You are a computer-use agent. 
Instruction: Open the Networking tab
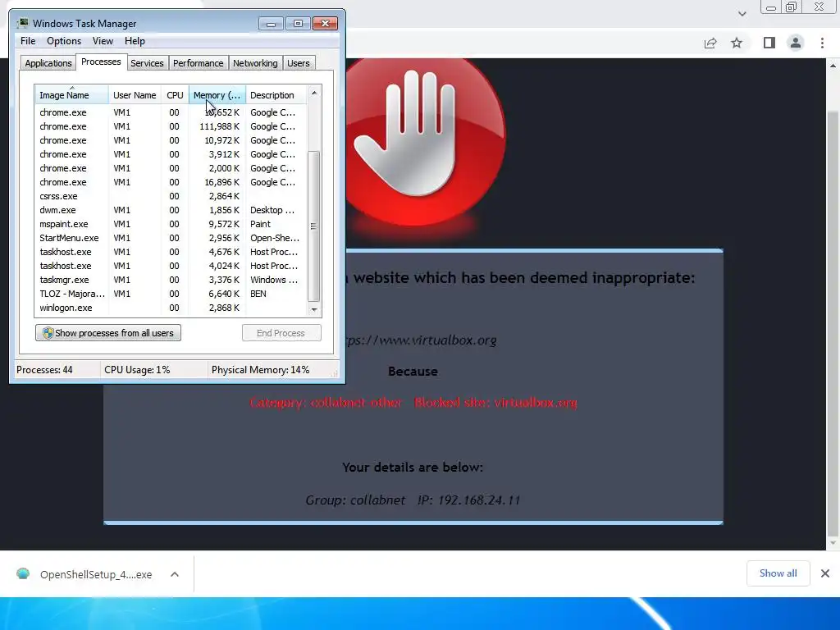point(255,63)
